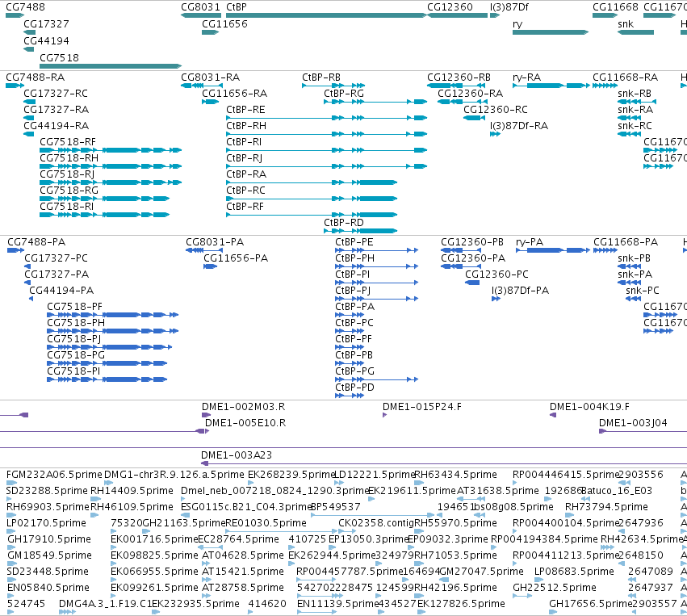Open BAC label DME1-003A23

click(x=237, y=455)
